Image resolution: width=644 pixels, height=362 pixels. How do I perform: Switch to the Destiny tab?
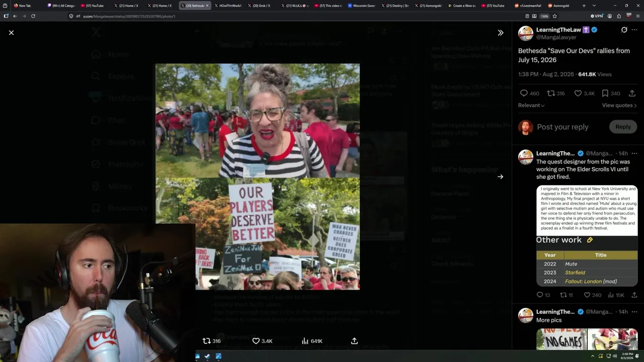click(x=395, y=6)
